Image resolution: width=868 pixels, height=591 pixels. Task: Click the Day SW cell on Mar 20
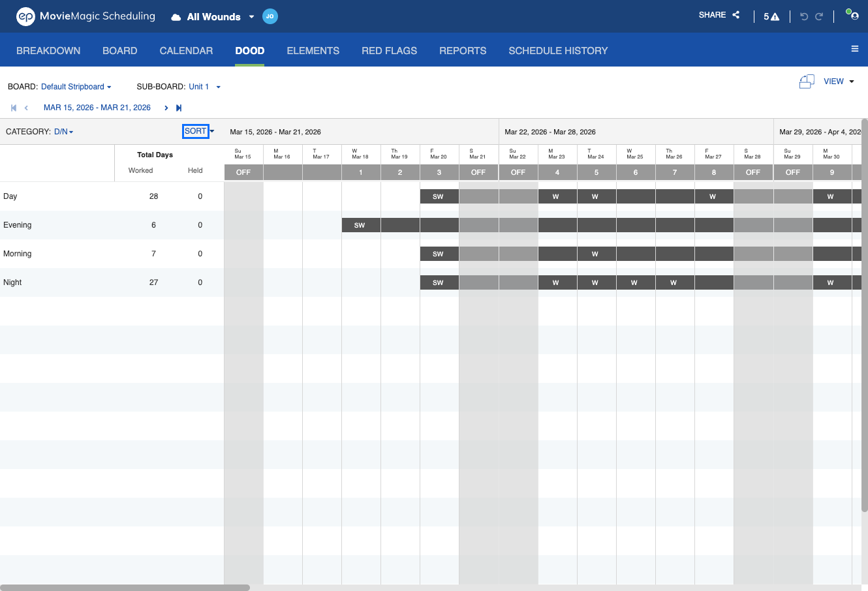coord(439,196)
